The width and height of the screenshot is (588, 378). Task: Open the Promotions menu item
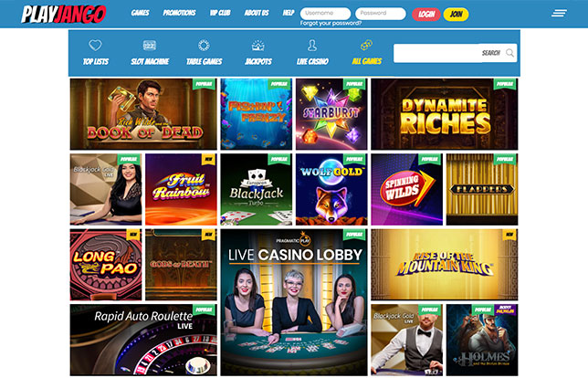click(x=179, y=13)
